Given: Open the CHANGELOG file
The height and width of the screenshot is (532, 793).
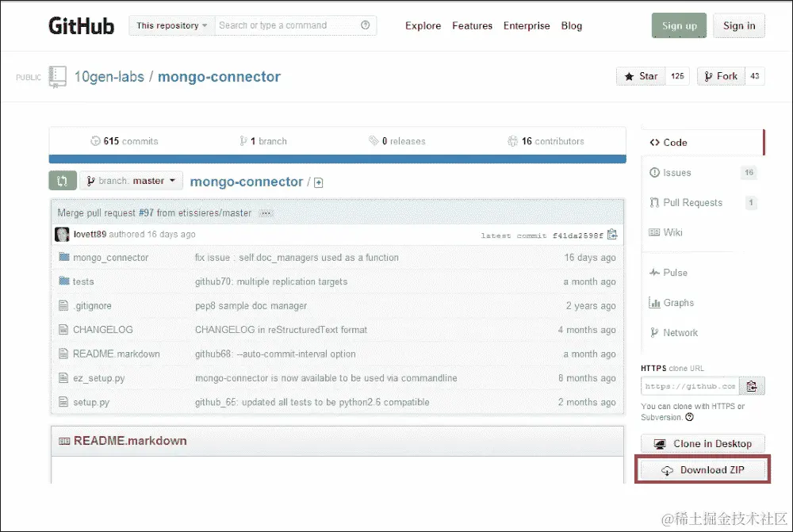Looking at the screenshot, I should coord(102,330).
